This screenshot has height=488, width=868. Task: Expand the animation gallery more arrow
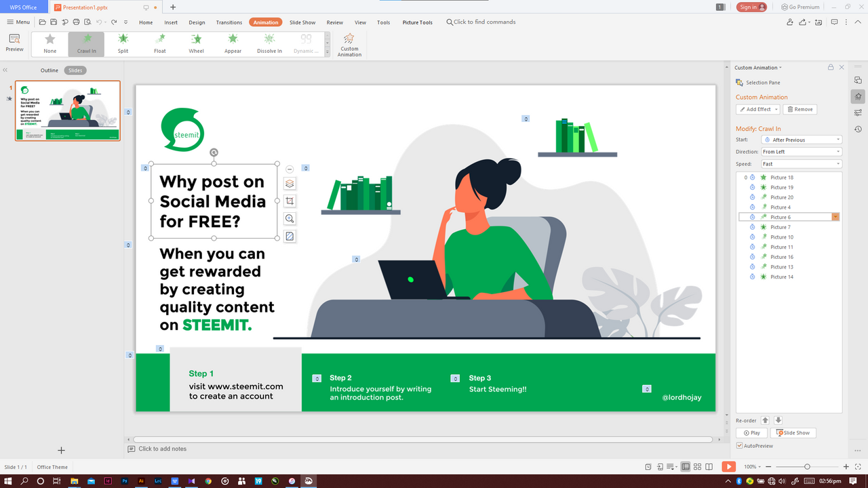coord(328,52)
